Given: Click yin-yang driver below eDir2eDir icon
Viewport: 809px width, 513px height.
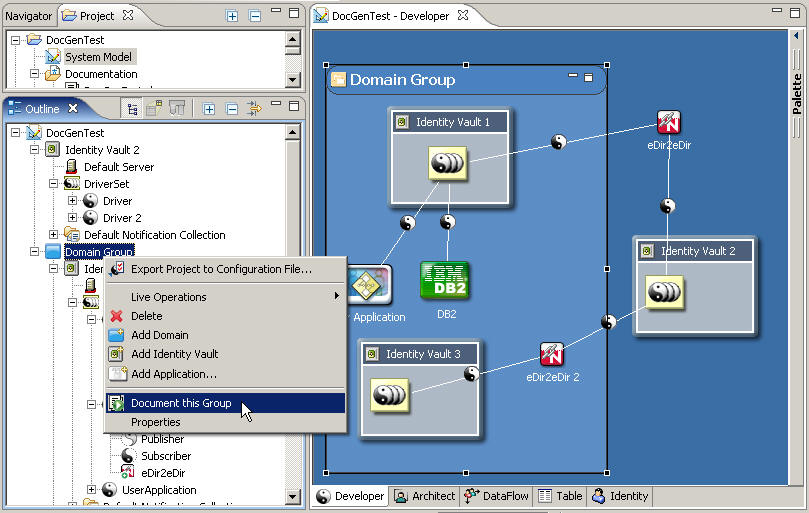Looking at the screenshot, I should pos(668,206).
